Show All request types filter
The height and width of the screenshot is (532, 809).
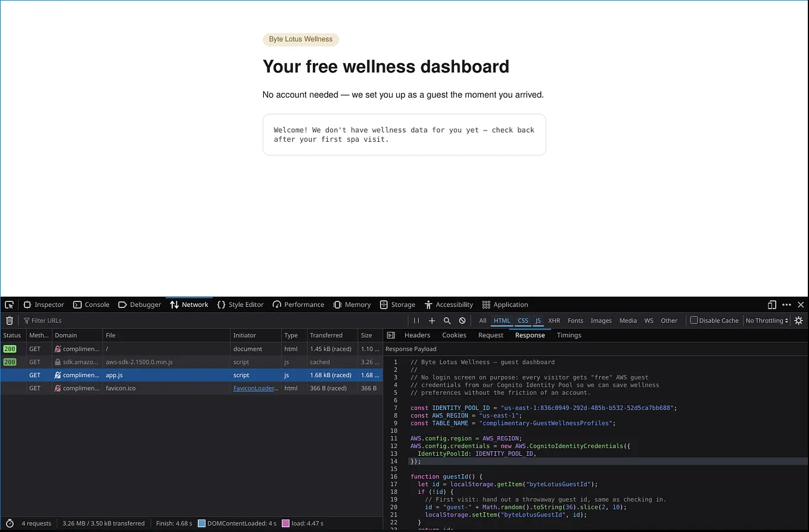(483, 321)
